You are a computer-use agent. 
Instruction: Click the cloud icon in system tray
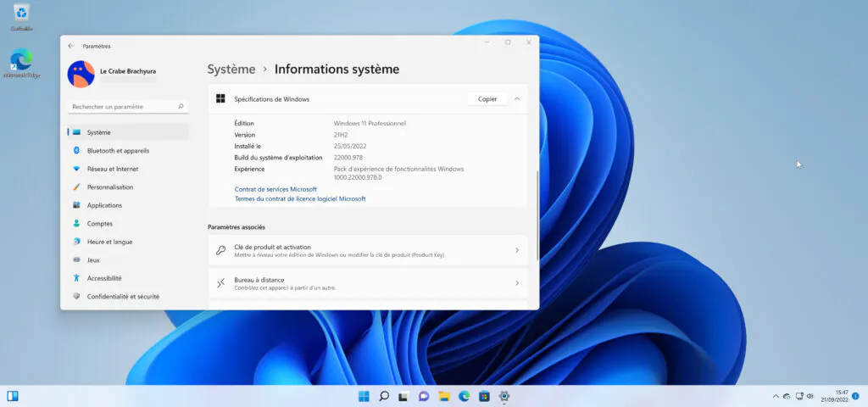[787, 397]
